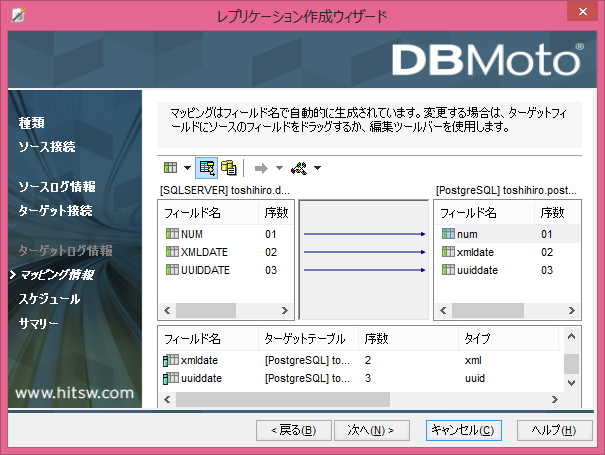Select the num target field icon
Viewport: 605px width, 455px height.
click(x=448, y=234)
